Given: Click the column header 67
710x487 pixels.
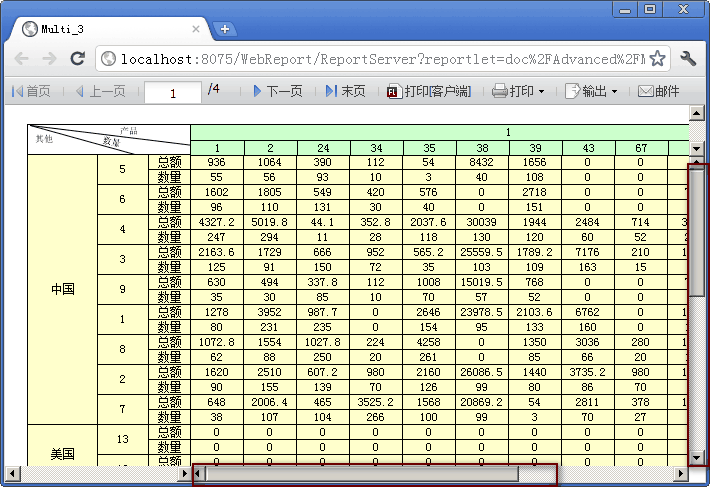Looking at the screenshot, I should [x=641, y=148].
